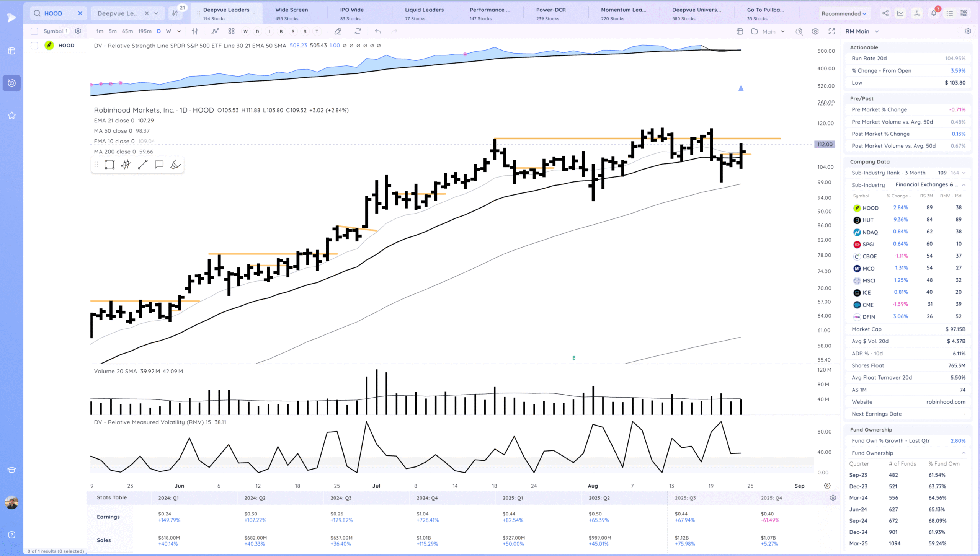Screen dimensions: 980x556
Task: Open the network graph icon in top bar
Action: pyautogui.click(x=917, y=13)
